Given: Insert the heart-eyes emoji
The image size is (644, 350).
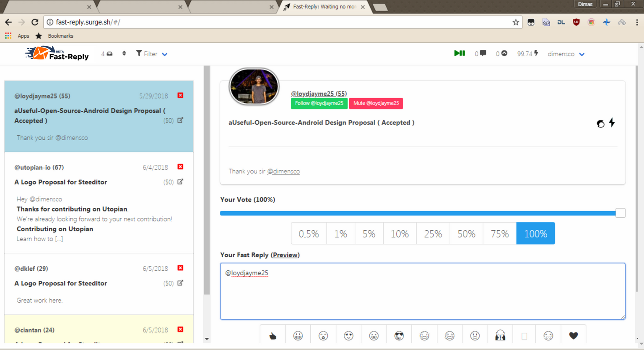Looking at the screenshot, I should pyautogui.click(x=348, y=336).
